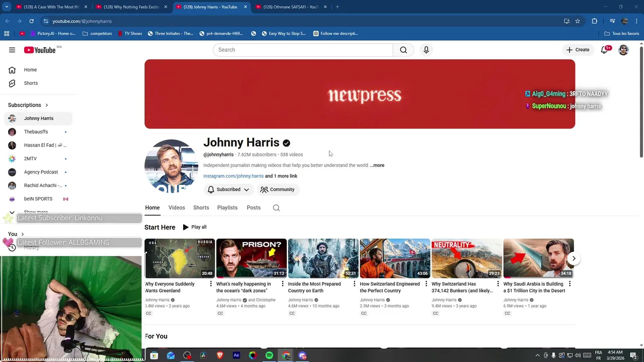Open the notifications bell
644x362 pixels.
[604, 50]
